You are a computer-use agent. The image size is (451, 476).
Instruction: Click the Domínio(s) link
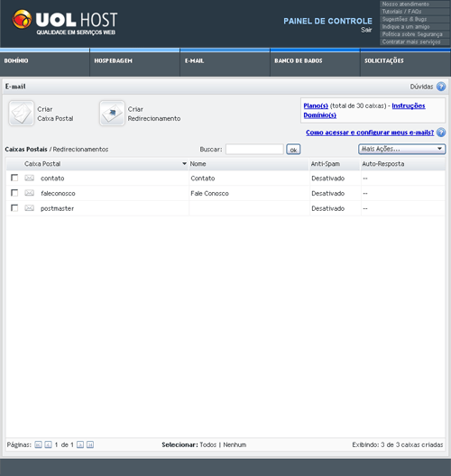(x=320, y=115)
